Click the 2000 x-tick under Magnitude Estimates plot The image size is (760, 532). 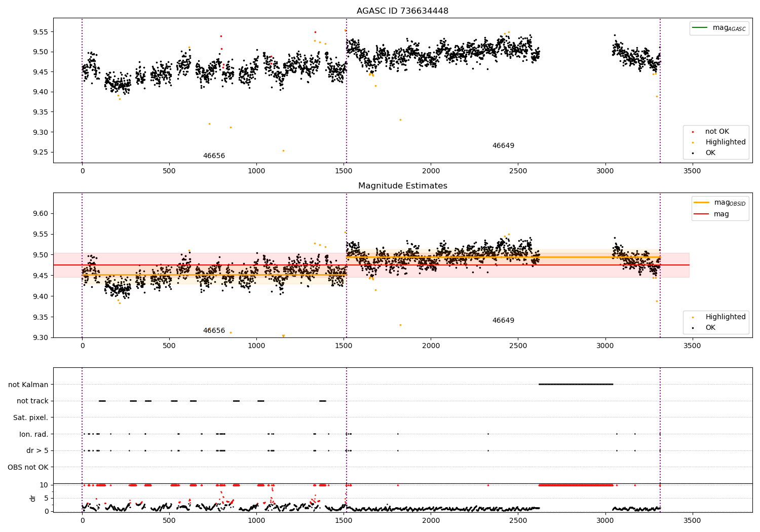(x=431, y=346)
